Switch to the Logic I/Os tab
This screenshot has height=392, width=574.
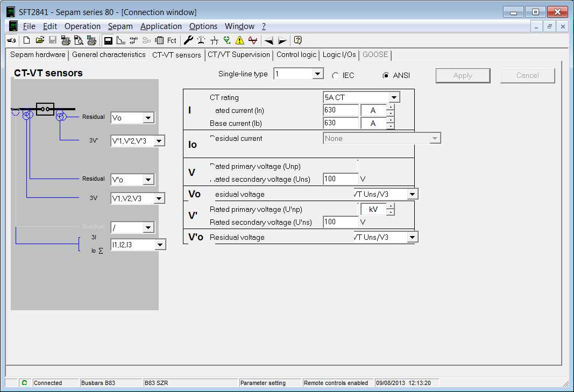(339, 54)
